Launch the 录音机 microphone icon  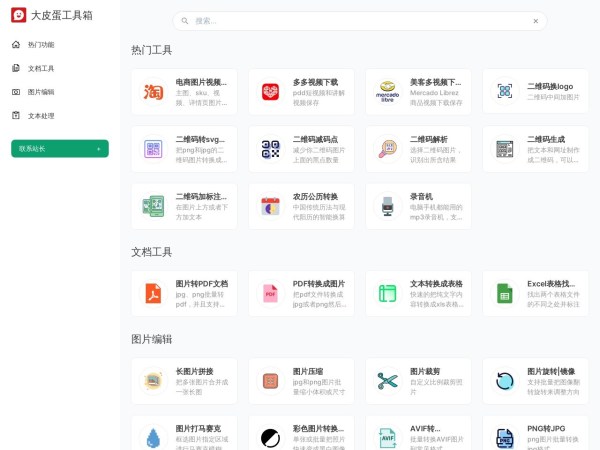coord(387,206)
